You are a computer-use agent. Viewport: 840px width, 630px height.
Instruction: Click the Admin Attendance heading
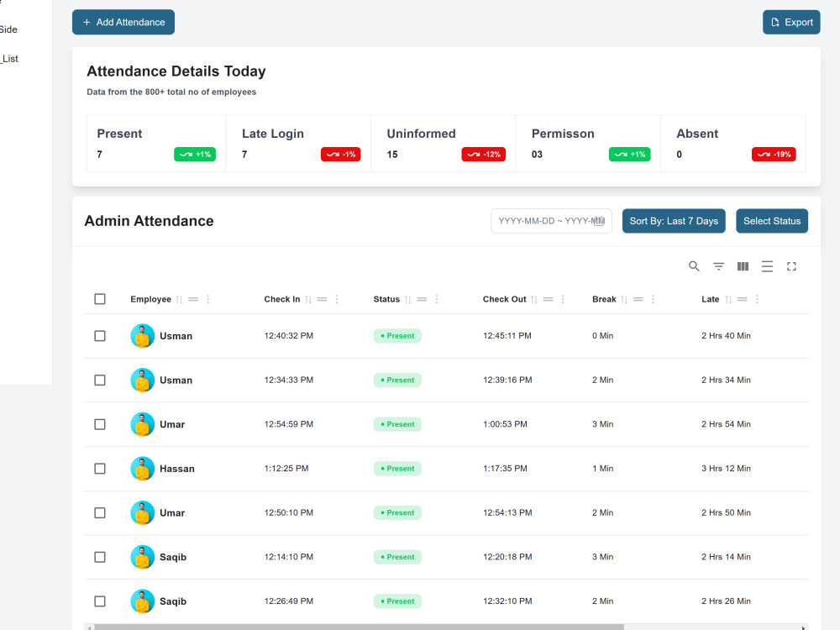coord(149,221)
